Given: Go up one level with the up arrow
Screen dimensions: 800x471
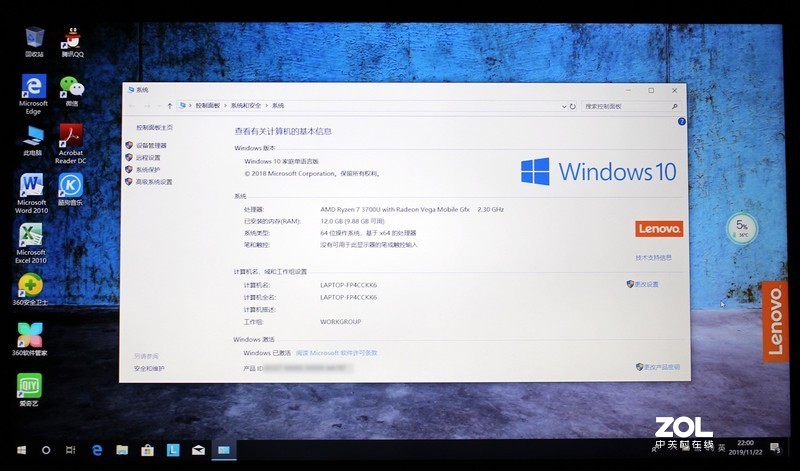Looking at the screenshot, I should click(x=169, y=106).
